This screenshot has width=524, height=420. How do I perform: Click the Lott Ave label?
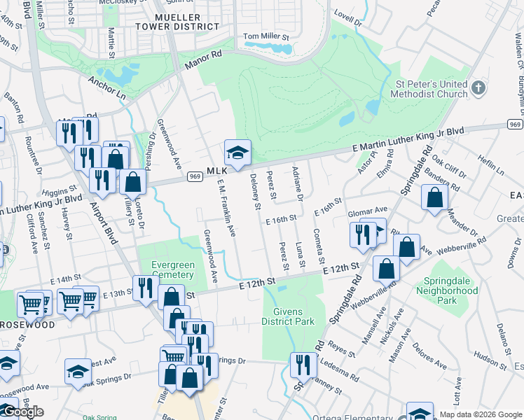coord(458,391)
